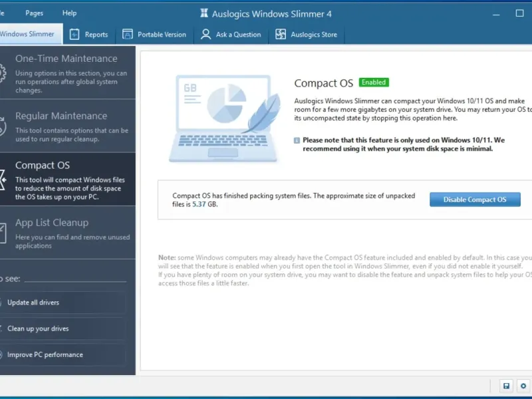Click the 5.37 size value
The height and width of the screenshot is (399, 532).
point(199,204)
